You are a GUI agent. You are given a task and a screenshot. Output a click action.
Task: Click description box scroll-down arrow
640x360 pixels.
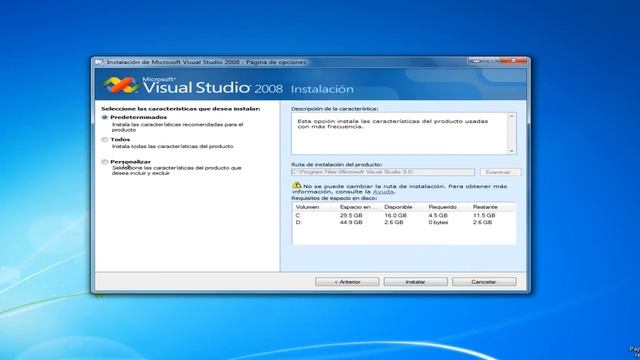pos(511,151)
